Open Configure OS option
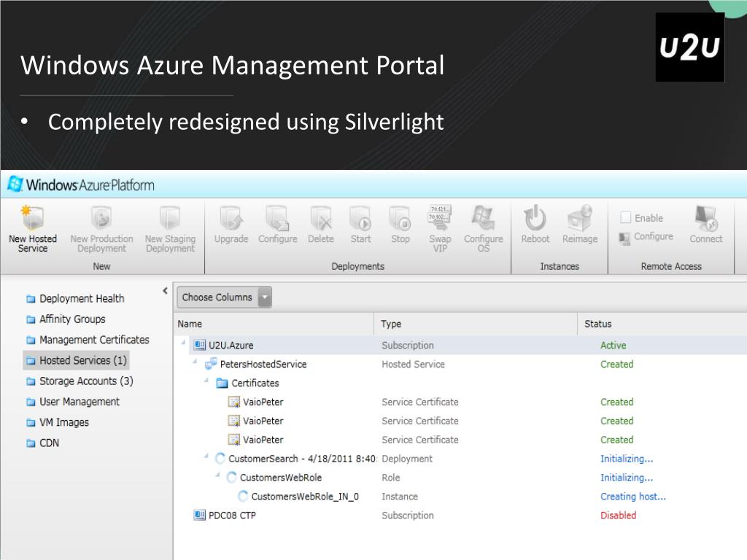Image resolution: width=747 pixels, height=560 pixels. [484, 229]
